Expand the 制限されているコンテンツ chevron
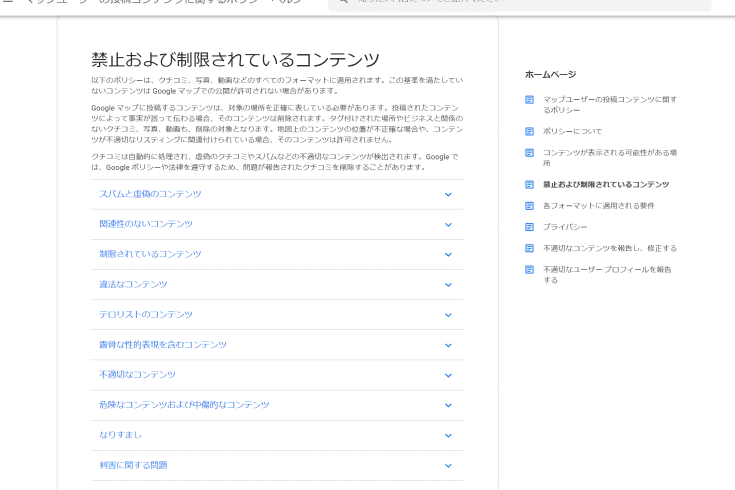Screen dimensions: 735x490 (x=448, y=255)
